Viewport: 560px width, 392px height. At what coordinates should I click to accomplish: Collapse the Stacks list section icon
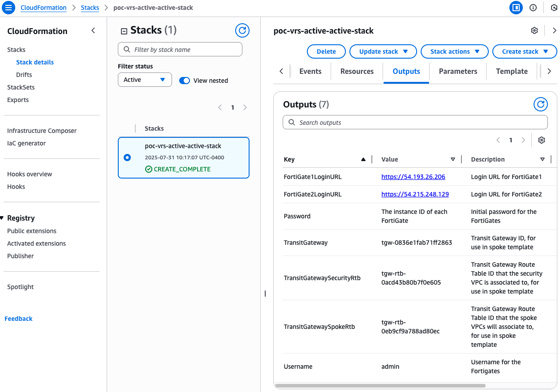124,31
